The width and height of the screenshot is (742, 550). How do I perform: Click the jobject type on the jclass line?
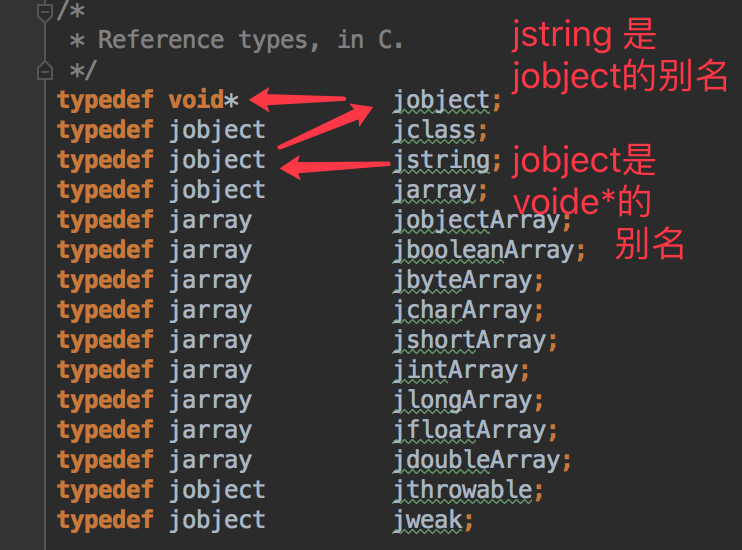click(217, 130)
